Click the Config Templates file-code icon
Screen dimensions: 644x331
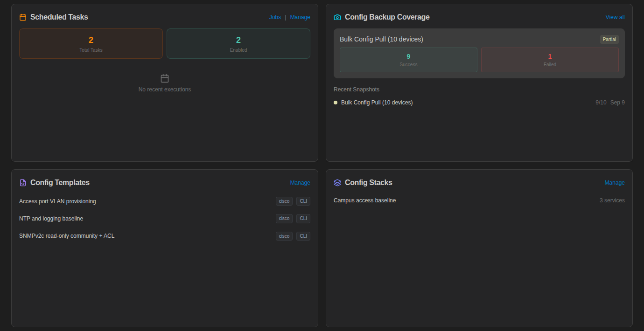23,183
